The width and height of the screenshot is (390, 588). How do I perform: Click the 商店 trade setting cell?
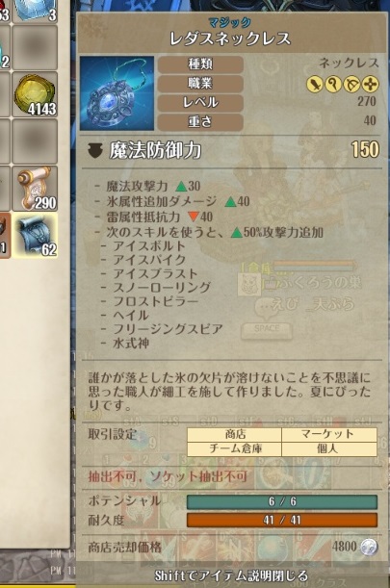235,434
